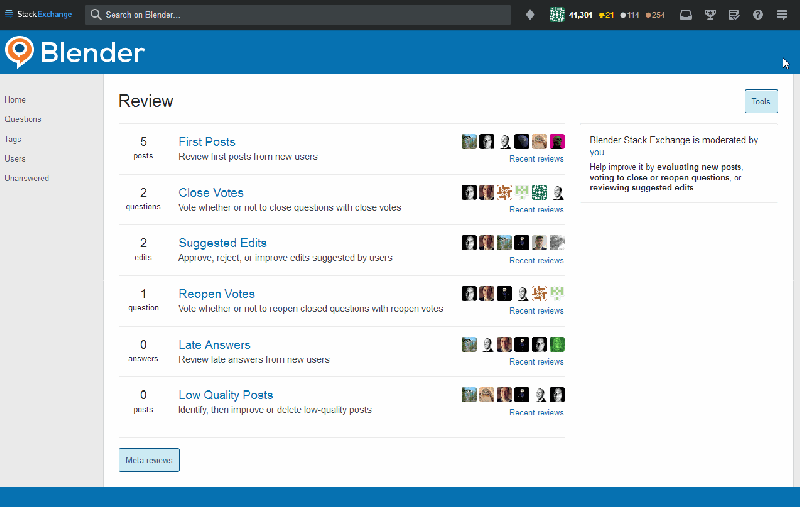Open Unanswered in sidebar
The image size is (800, 507).
coord(27,178)
